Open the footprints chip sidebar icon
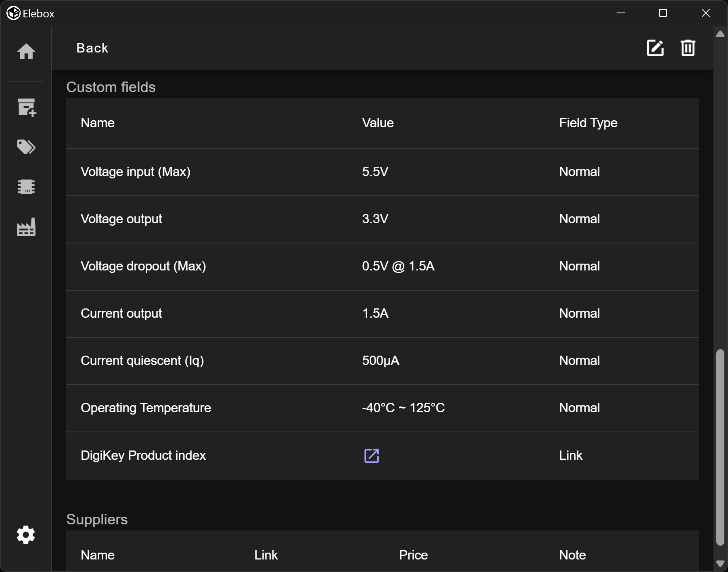The height and width of the screenshot is (572, 728). coord(26,187)
